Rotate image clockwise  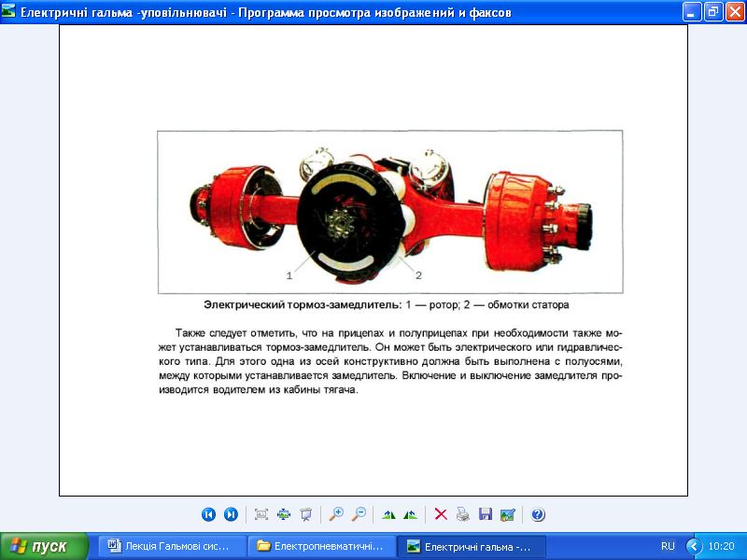pos(388,514)
